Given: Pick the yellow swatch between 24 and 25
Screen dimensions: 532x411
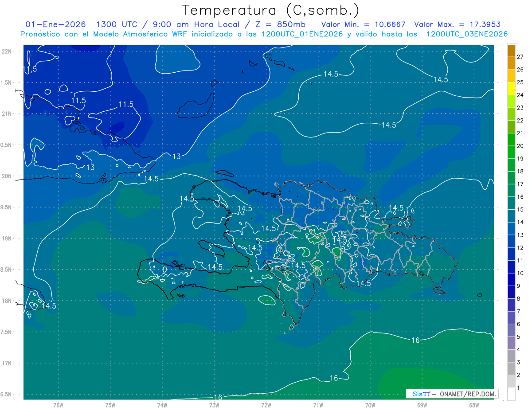Looking at the screenshot, I should pos(511,88).
